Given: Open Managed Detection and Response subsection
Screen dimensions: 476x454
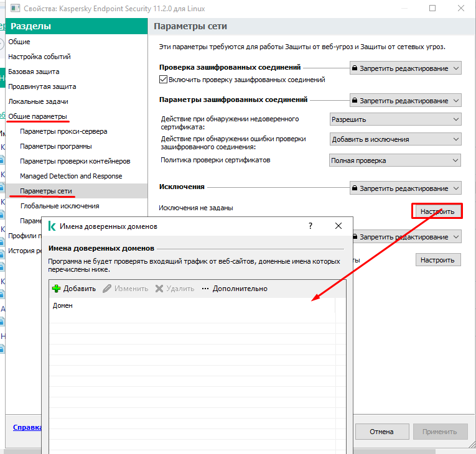Looking at the screenshot, I should click(x=71, y=176).
